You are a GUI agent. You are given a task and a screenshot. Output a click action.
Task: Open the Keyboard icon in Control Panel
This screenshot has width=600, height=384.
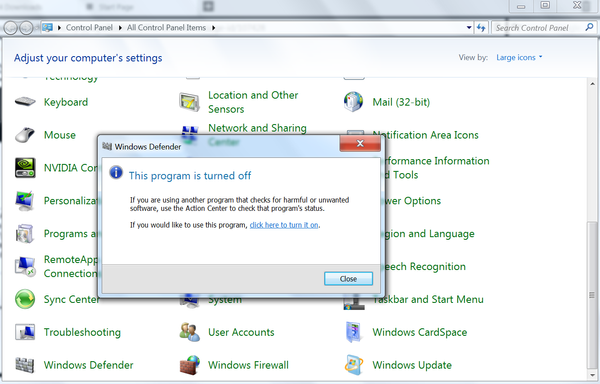click(25, 102)
